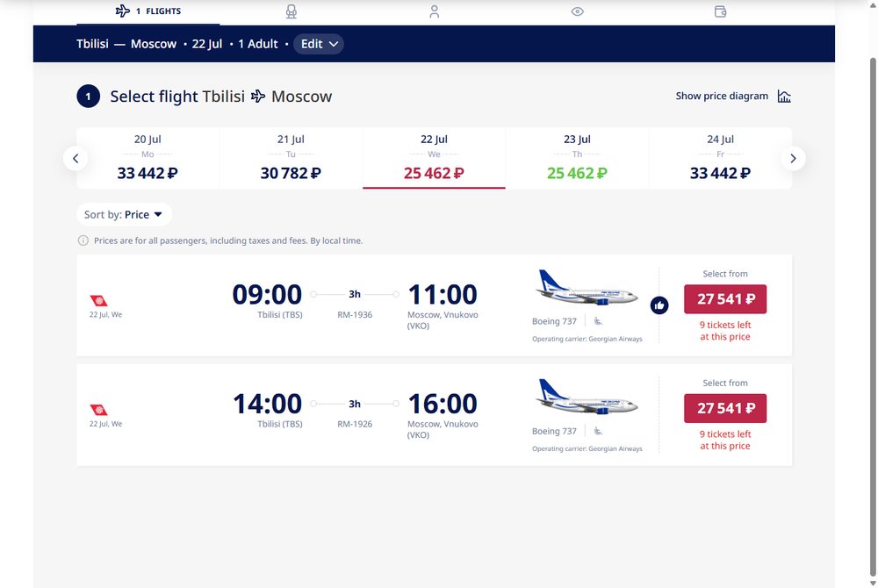Open the Sort by Price dropdown

pos(124,215)
